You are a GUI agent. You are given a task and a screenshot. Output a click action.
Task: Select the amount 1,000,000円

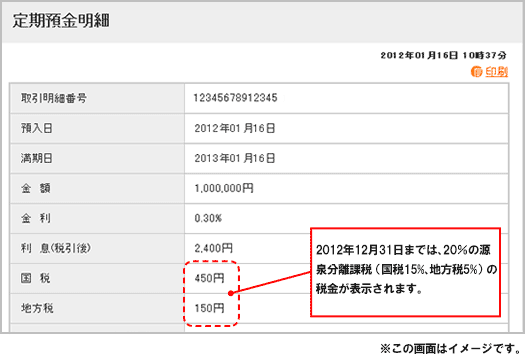coord(224,188)
